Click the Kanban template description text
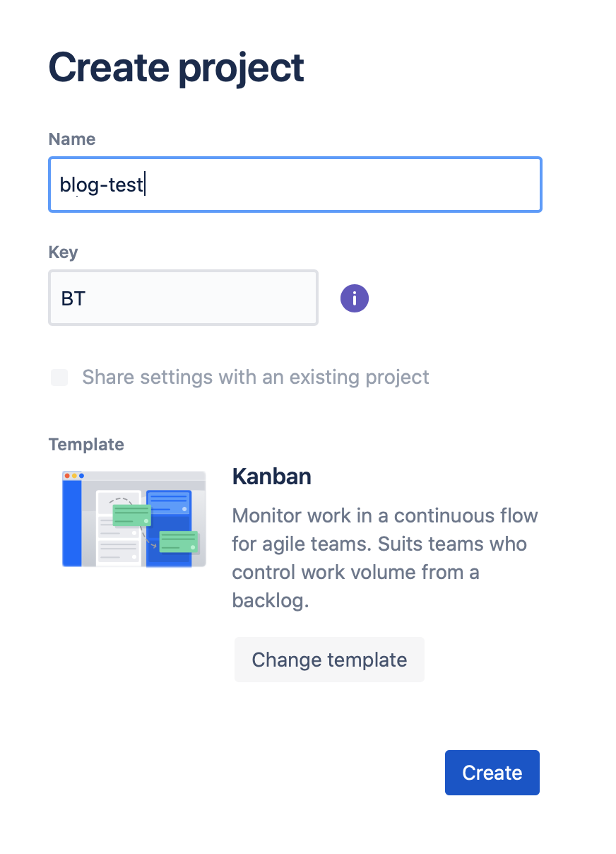616x854 pixels. click(385, 558)
